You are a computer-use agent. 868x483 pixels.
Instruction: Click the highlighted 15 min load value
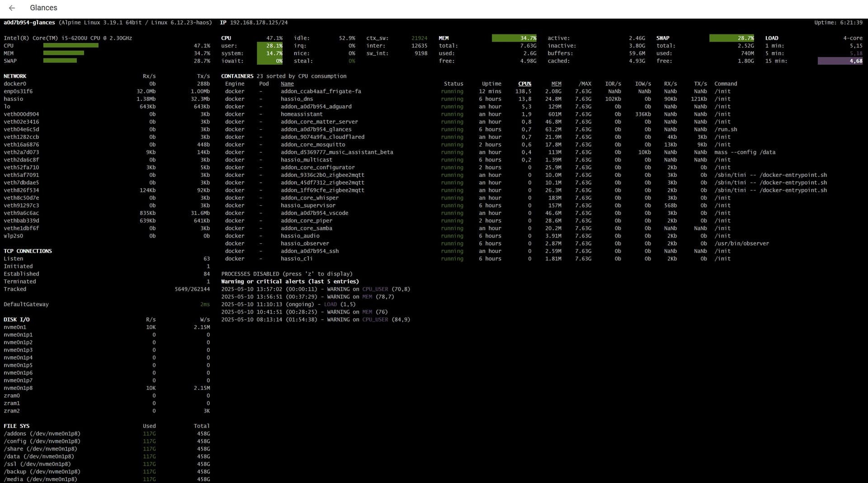point(840,61)
